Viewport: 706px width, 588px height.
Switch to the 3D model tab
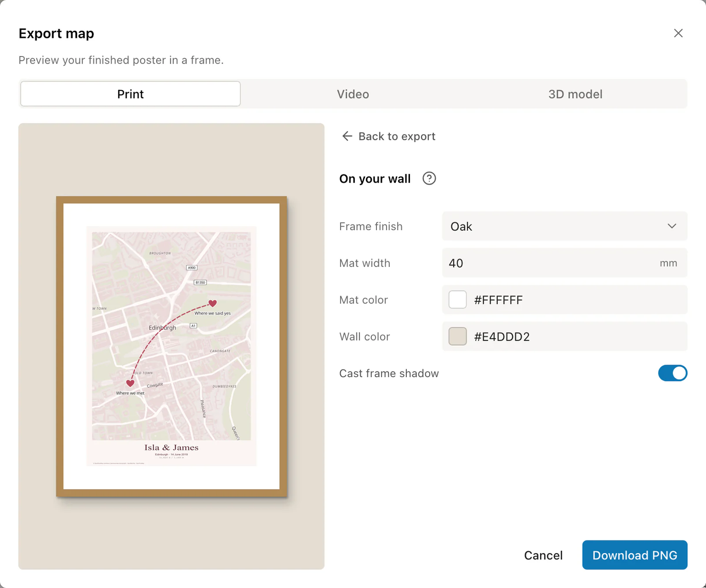[x=575, y=94]
